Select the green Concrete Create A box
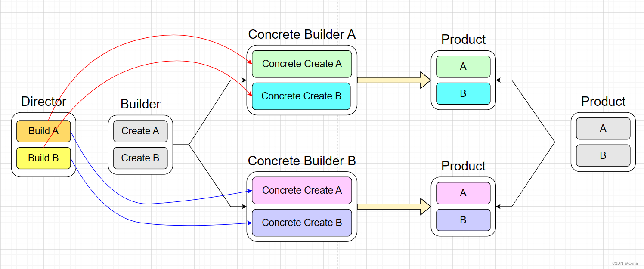644x269 pixels. (x=302, y=64)
